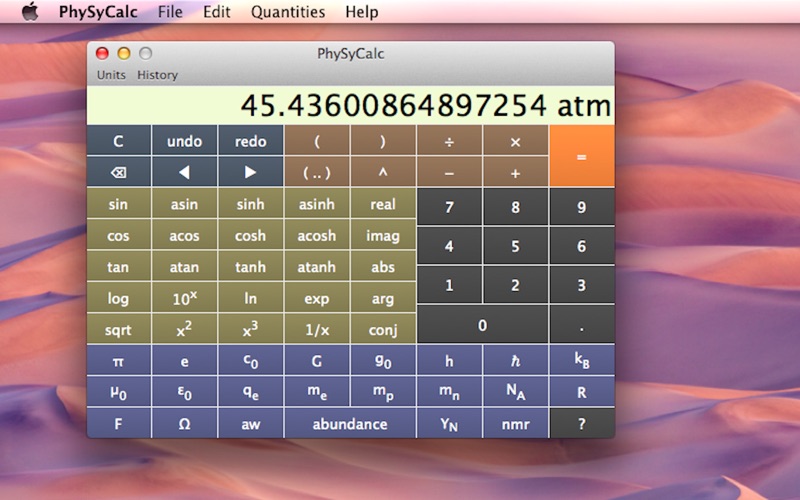800x500 pixels.
Task: Click the divide operator button
Action: click(449, 141)
